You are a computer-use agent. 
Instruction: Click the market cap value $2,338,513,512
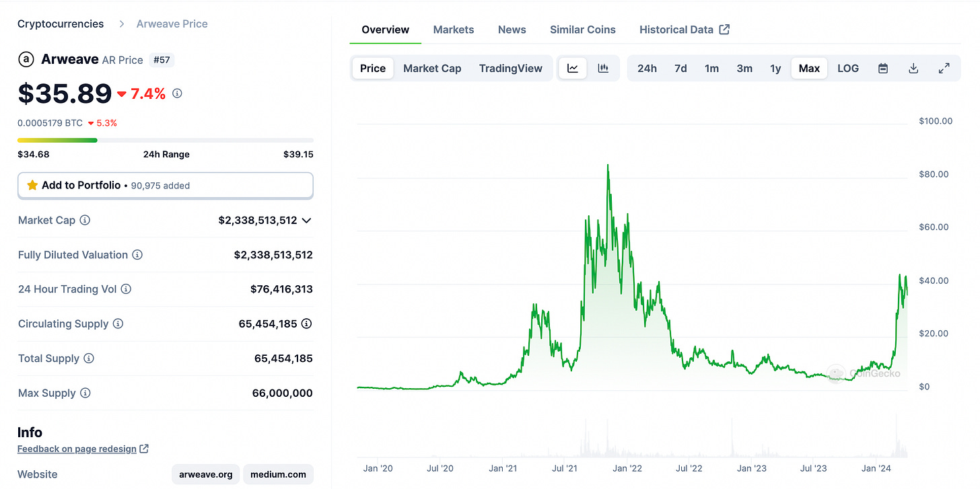(x=258, y=220)
